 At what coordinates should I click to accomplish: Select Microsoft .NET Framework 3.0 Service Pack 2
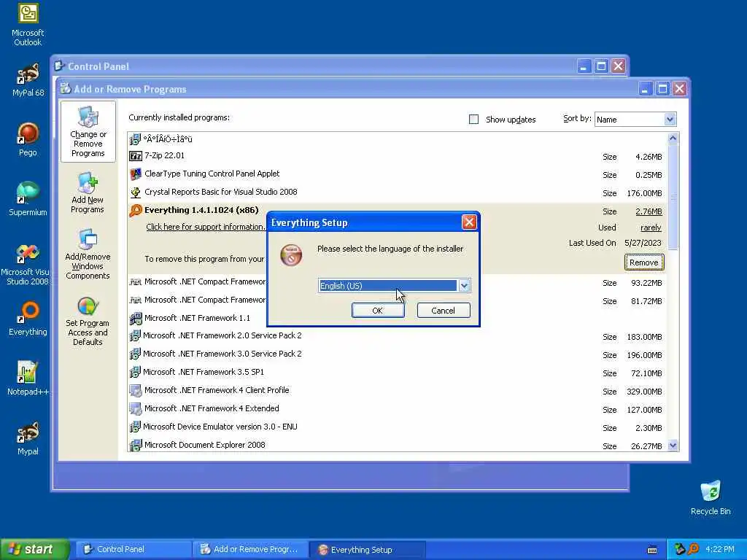click(396, 354)
